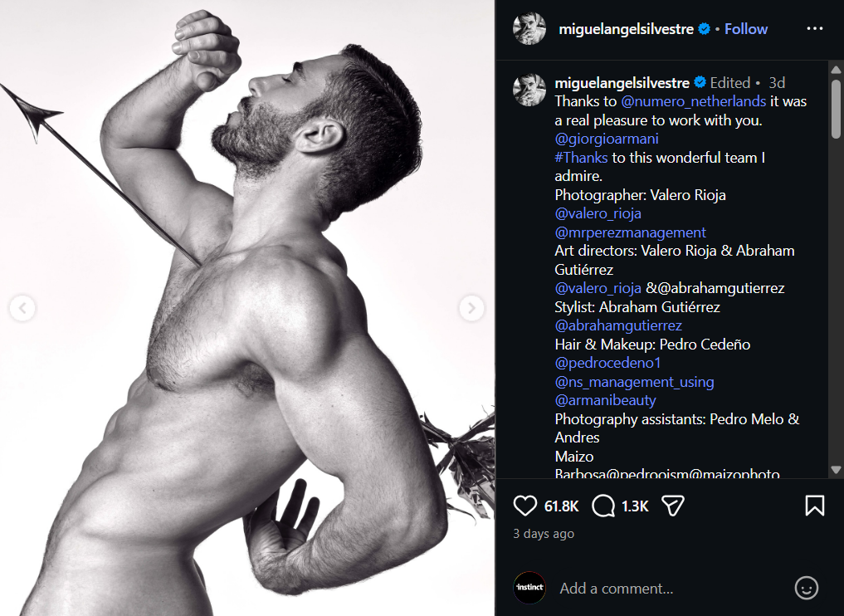Open the @numero_netherlands mention
This screenshot has height=616, width=844.
coord(694,101)
